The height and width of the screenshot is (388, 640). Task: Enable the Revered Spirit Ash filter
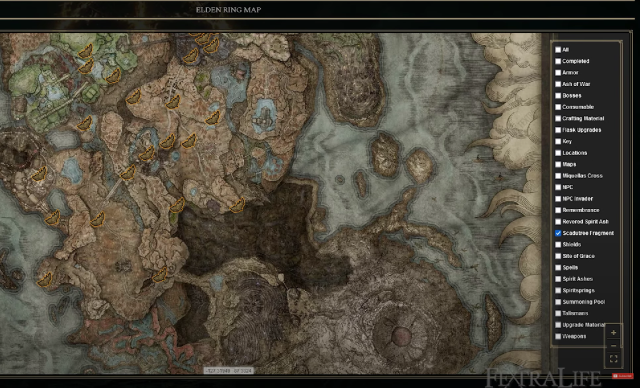558,222
